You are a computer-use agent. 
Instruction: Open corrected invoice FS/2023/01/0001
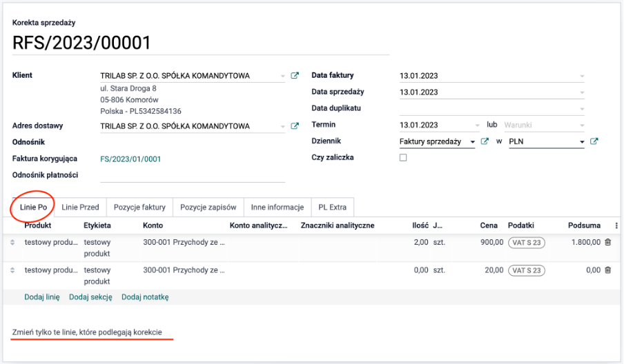coord(130,159)
